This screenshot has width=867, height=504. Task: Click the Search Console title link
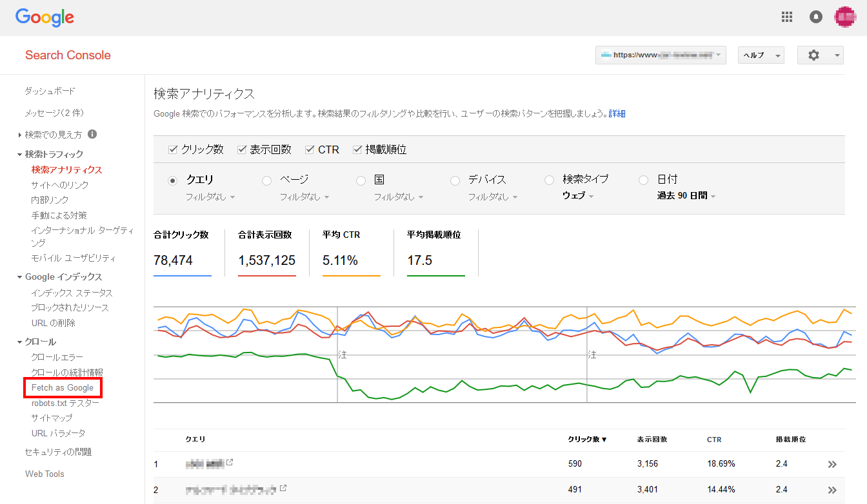[x=68, y=55]
